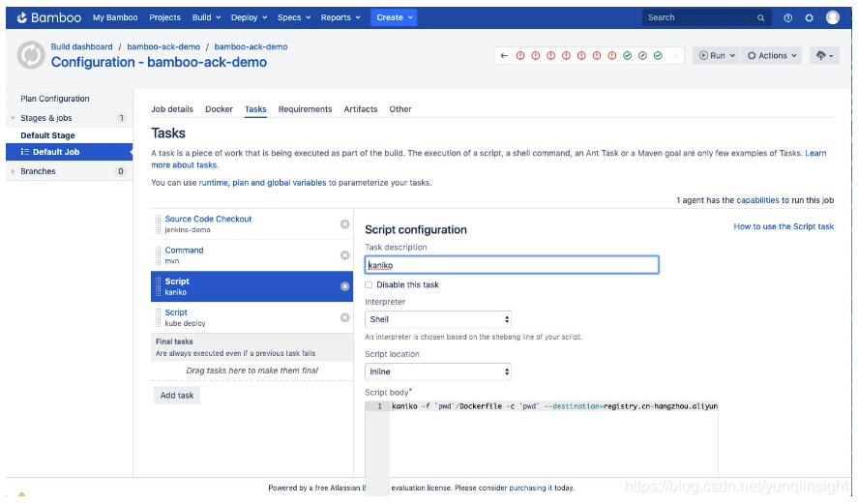Open the capabilities link

coord(757,200)
